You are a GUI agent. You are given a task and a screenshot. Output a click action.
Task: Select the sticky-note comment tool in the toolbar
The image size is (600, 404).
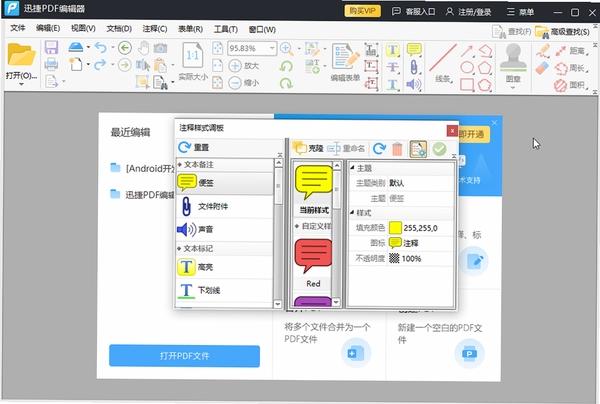tap(414, 49)
